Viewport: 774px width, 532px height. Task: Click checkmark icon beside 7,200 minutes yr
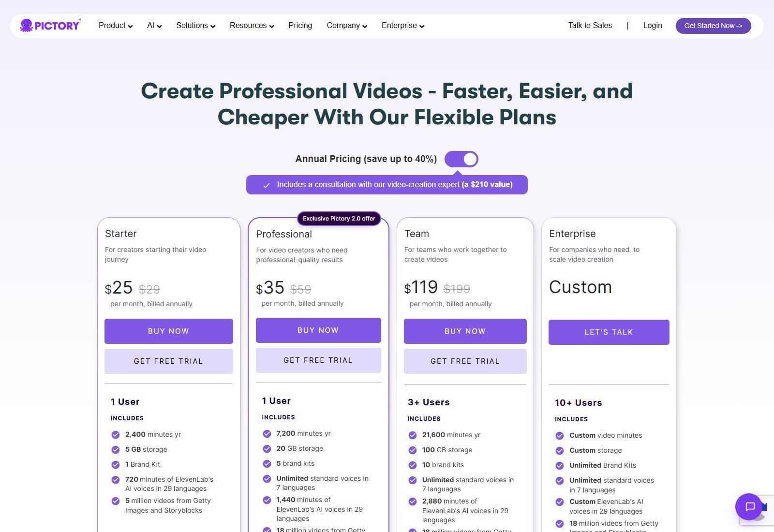pyautogui.click(x=267, y=433)
